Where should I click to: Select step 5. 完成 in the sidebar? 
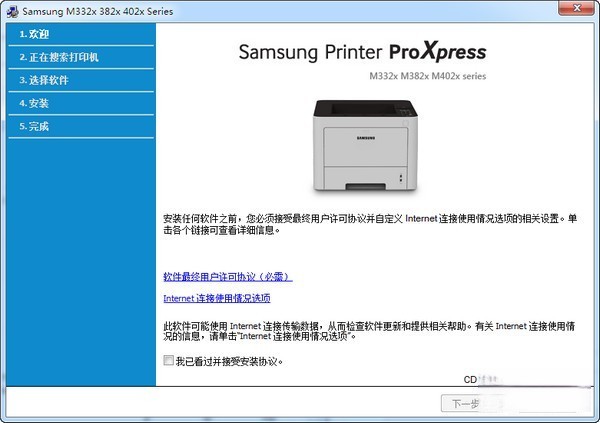(x=81, y=126)
